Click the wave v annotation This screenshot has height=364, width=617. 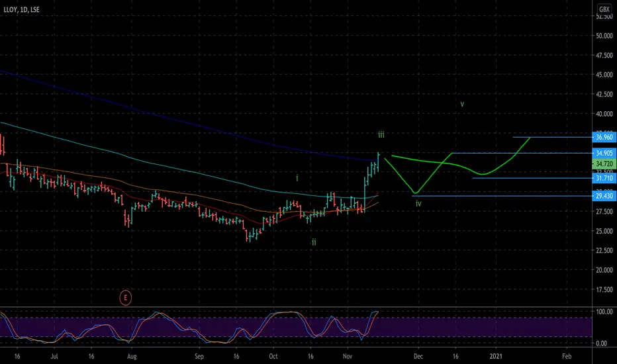pos(462,105)
